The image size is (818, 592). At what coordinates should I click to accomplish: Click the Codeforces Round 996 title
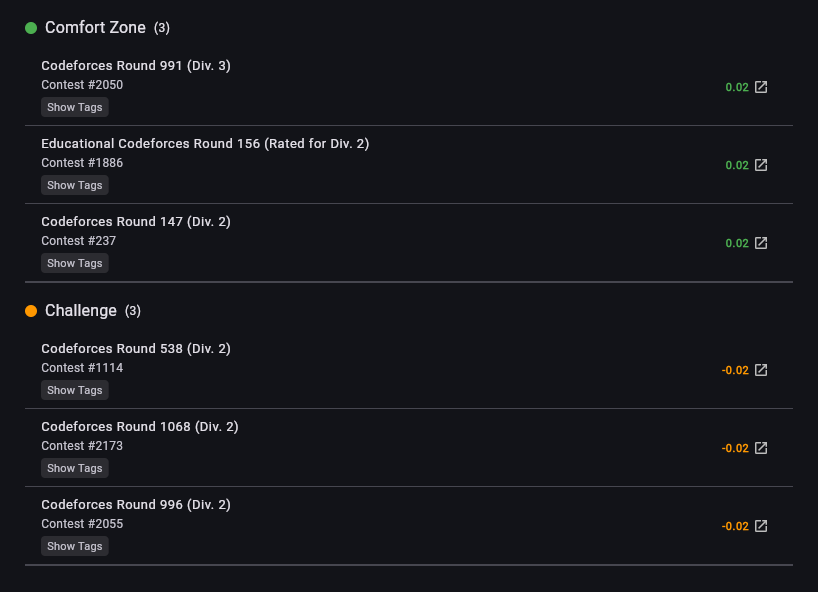point(136,505)
